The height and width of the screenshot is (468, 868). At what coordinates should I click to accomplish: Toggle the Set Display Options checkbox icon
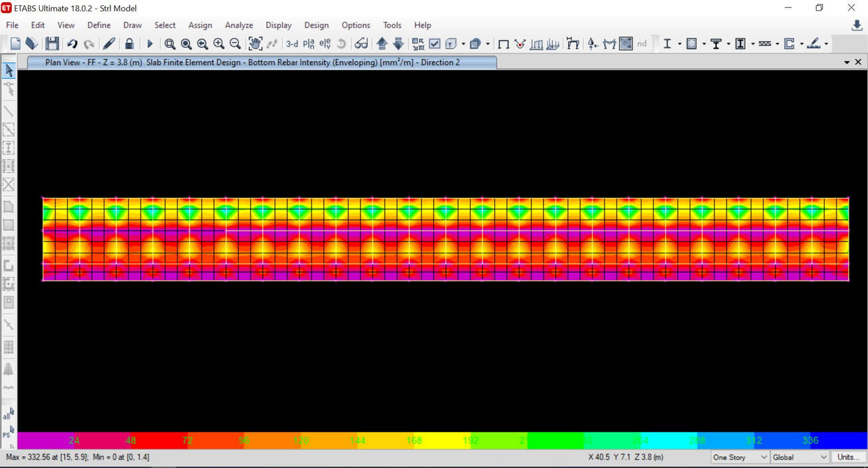point(434,44)
